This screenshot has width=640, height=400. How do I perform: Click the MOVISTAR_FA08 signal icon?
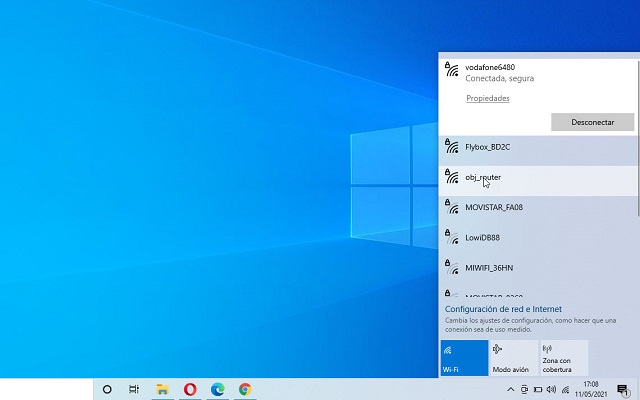(451, 207)
